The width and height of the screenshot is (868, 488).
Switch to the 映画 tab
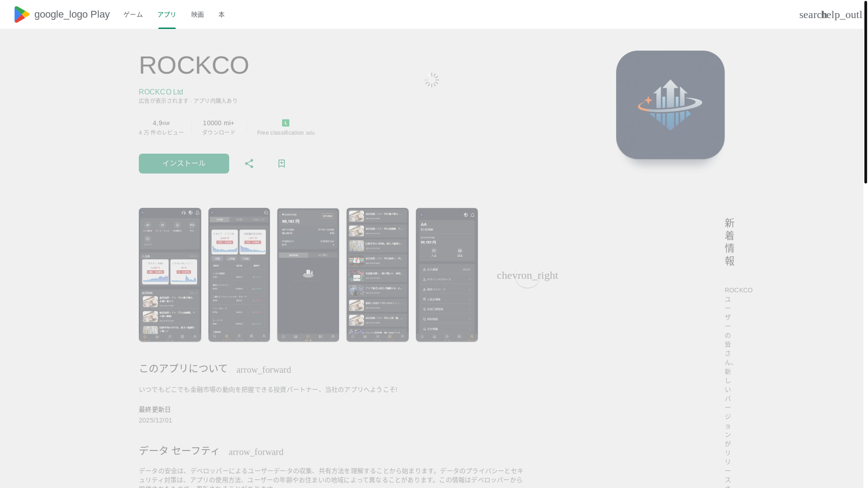pos(198,14)
